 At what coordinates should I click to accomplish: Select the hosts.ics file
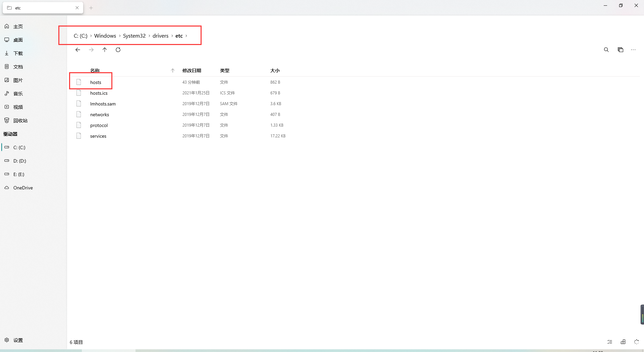tap(99, 93)
